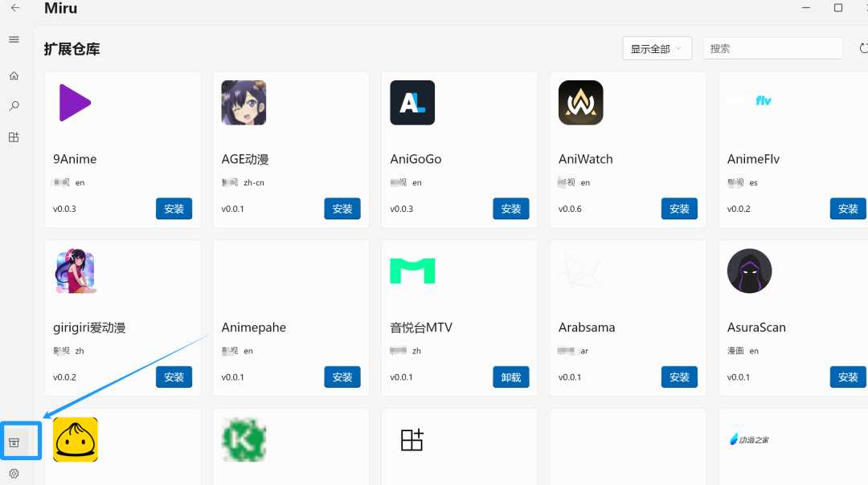This screenshot has width=868, height=485.
Task: Install the girigiri爱动漫 extension
Action: point(174,377)
